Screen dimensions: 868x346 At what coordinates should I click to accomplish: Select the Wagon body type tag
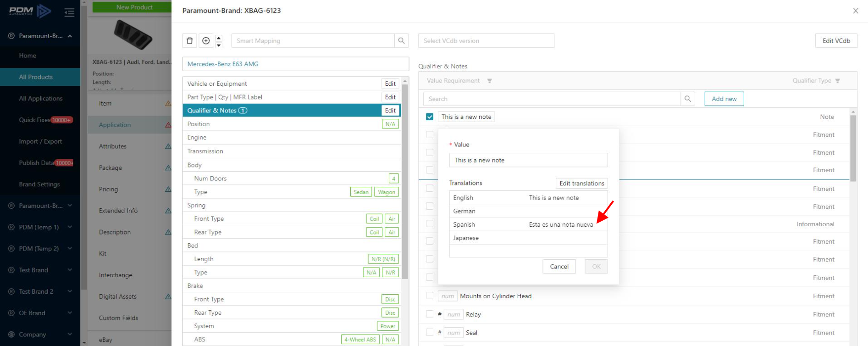(x=387, y=192)
